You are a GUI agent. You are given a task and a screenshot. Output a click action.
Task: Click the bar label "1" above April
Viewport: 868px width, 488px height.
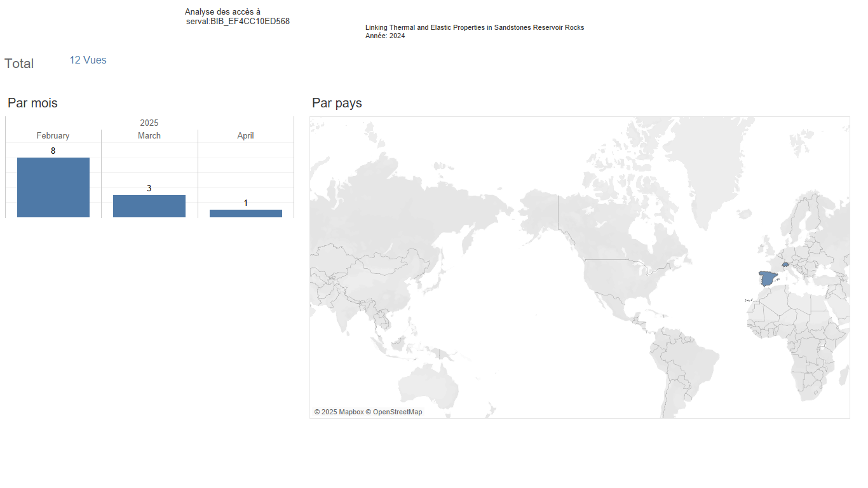(x=246, y=203)
